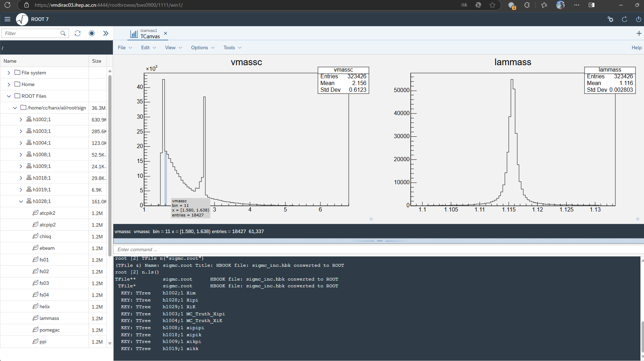Open the settings gears icon in header
The height and width of the screenshot is (361, 644).
(610, 19)
